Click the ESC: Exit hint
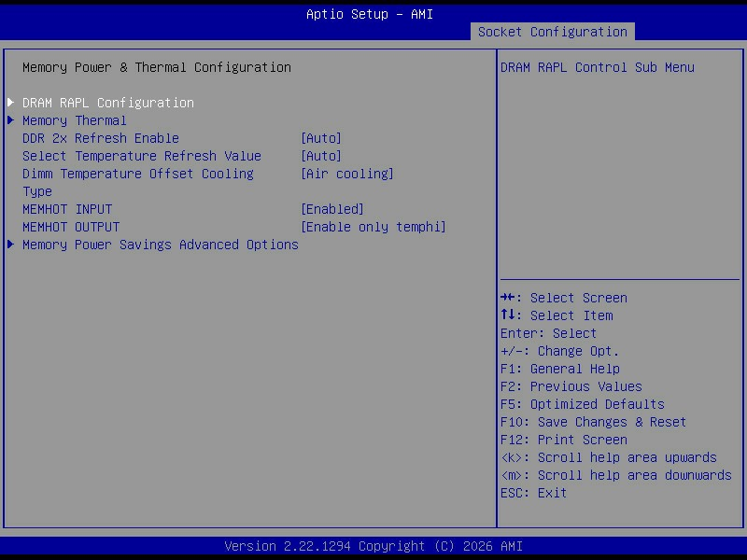Viewport: 747px width, 560px height. pyautogui.click(x=533, y=493)
